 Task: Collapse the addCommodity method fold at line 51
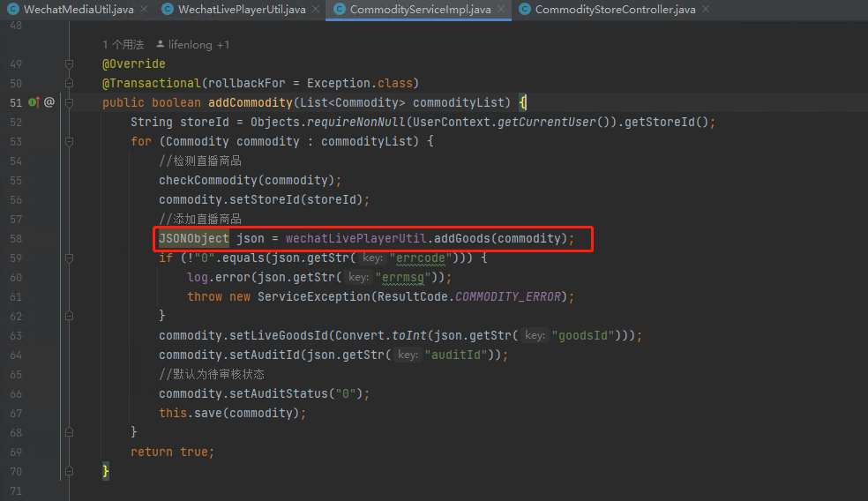pos(69,103)
